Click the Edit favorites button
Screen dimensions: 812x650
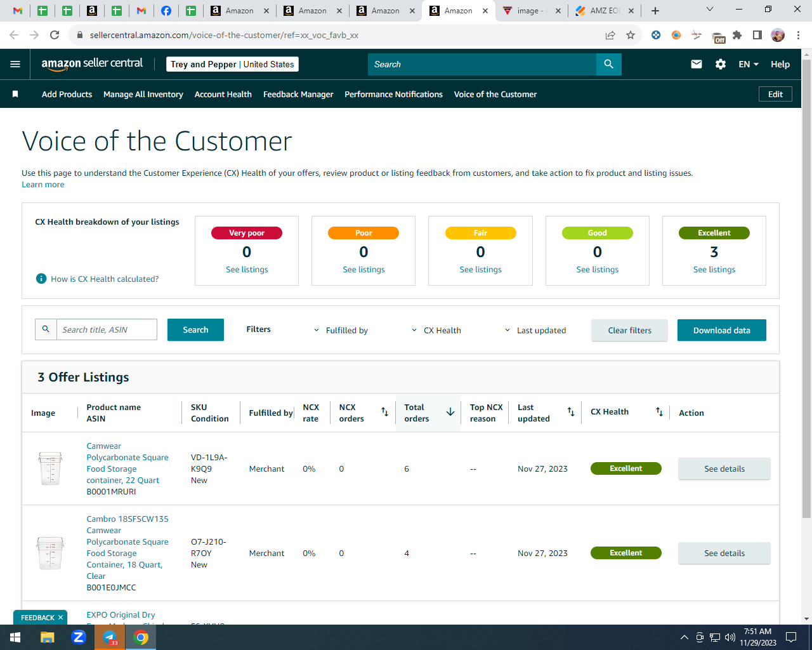pyautogui.click(x=775, y=94)
